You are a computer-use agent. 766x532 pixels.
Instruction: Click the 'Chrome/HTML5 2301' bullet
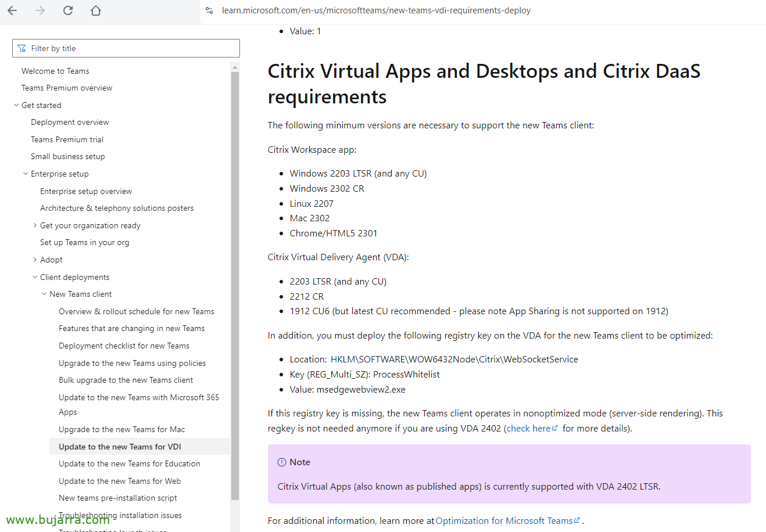pos(334,233)
